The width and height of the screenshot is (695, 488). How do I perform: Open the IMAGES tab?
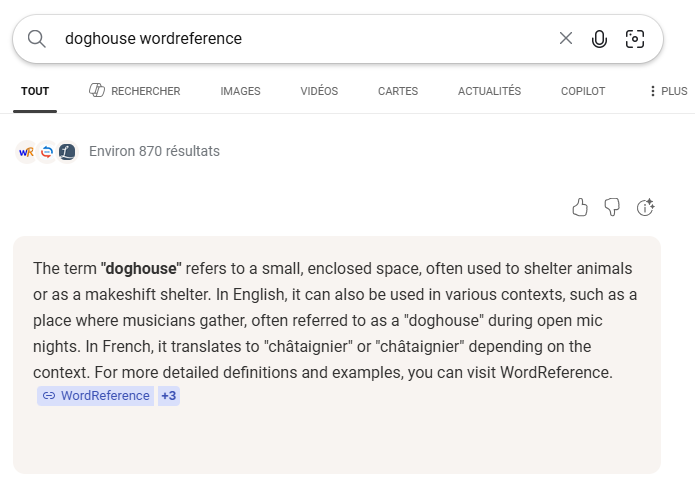[x=240, y=91]
